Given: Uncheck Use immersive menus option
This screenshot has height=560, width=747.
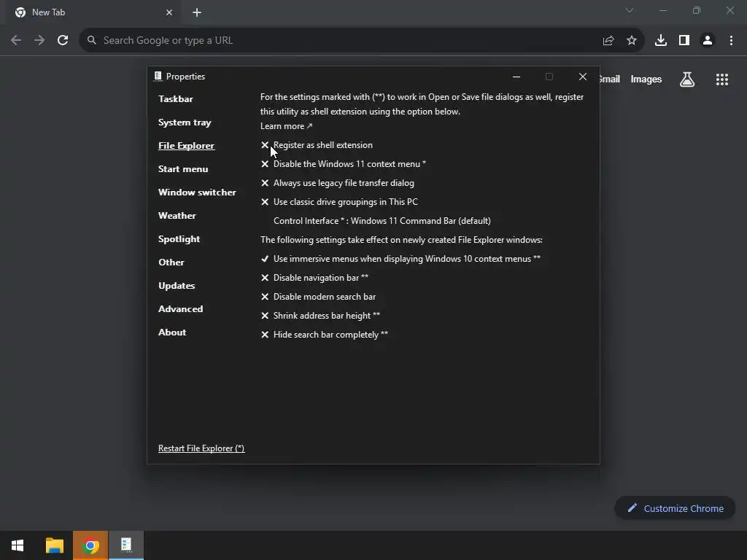Looking at the screenshot, I should point(406,259).
